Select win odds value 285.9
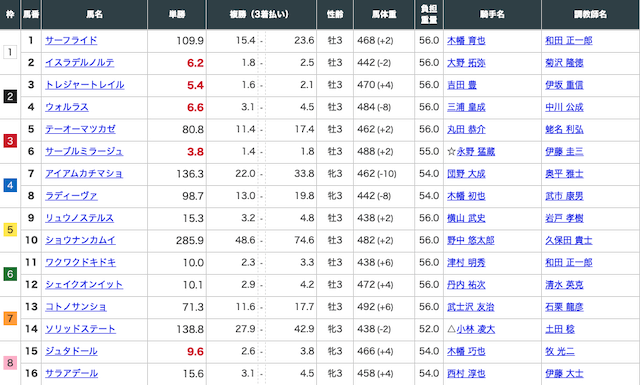 [x=190, y=240]
